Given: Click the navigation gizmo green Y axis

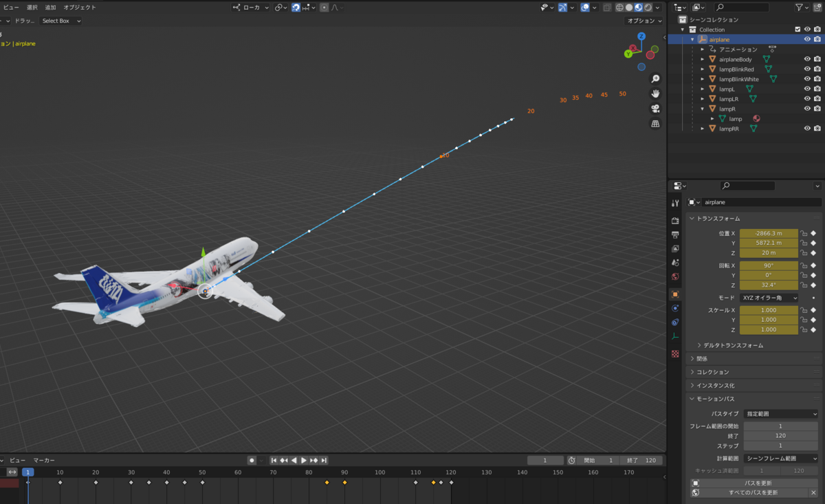Looking at the screenshot, I should click(x=628, y=54).
